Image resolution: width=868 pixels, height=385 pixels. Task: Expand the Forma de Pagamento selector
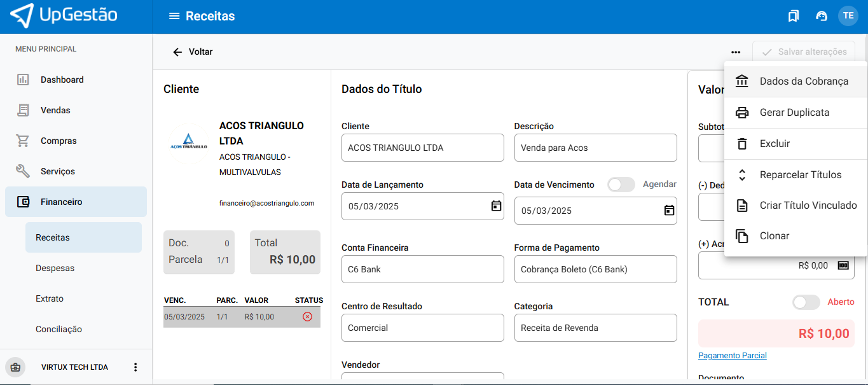point(595,269)
